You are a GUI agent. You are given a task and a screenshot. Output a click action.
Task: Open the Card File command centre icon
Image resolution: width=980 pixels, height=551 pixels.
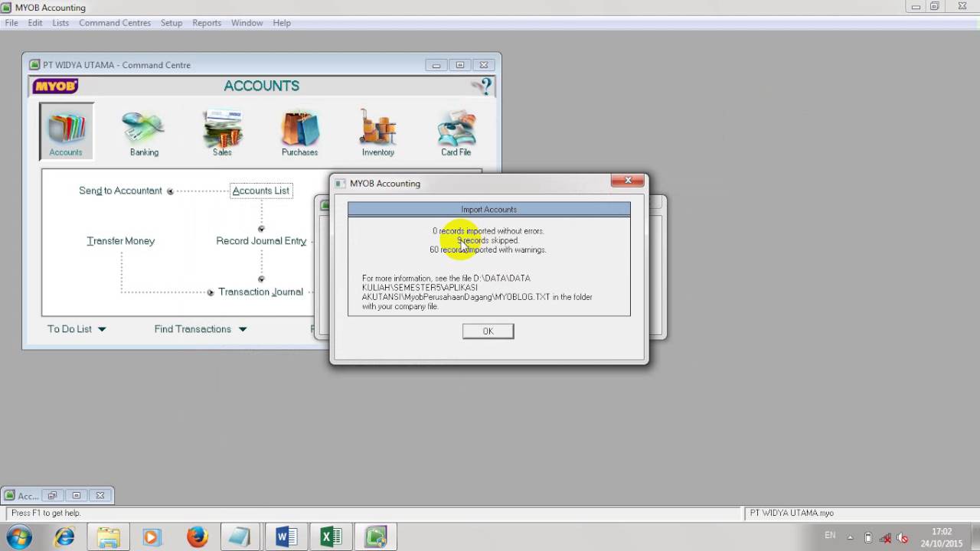click(x=456, y=134)
